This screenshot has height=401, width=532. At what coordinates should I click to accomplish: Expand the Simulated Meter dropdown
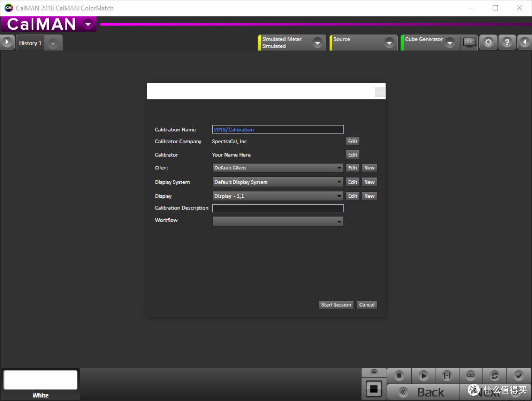coord(317,43)
